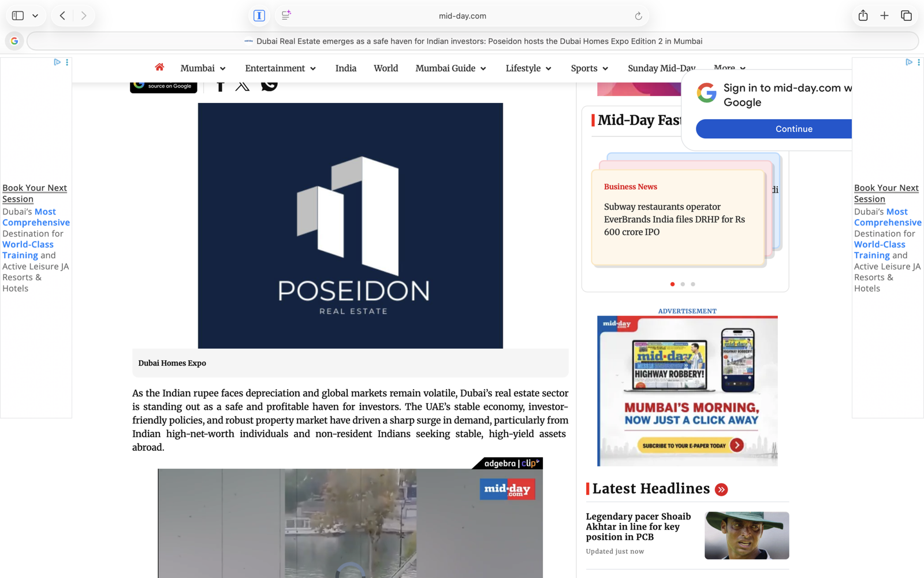Screen dimensions: 924x578
Task: Share article via WhatsApp icon
Action: pos(269,84)
